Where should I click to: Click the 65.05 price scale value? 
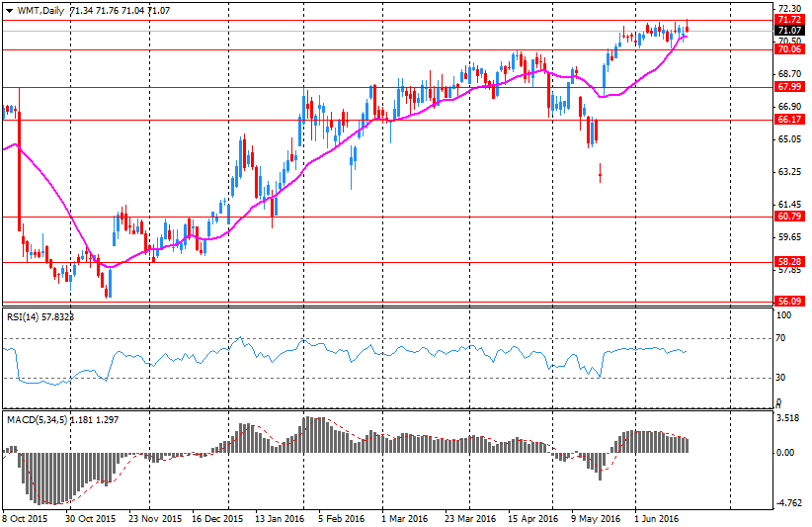[789, 139]
